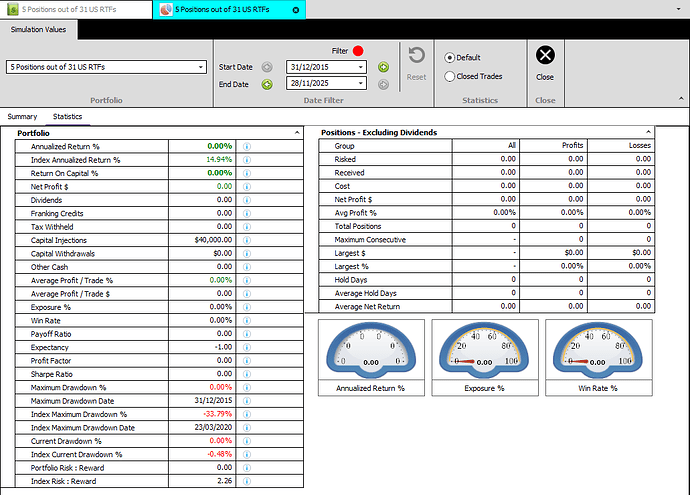
Task: Click info icon next to Sharpe Ratio
Action: [246, 374]
